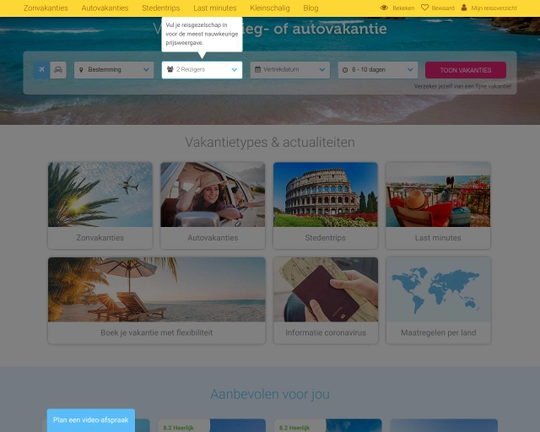Open the Stedentrips Colosseum thumbnail
This screenshot has height=432, width=540.
(x=325, y=194)
